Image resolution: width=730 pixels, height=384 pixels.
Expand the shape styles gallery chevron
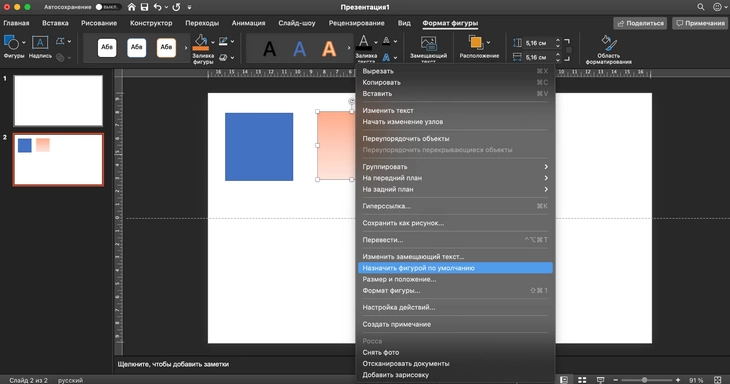(186, 47)
